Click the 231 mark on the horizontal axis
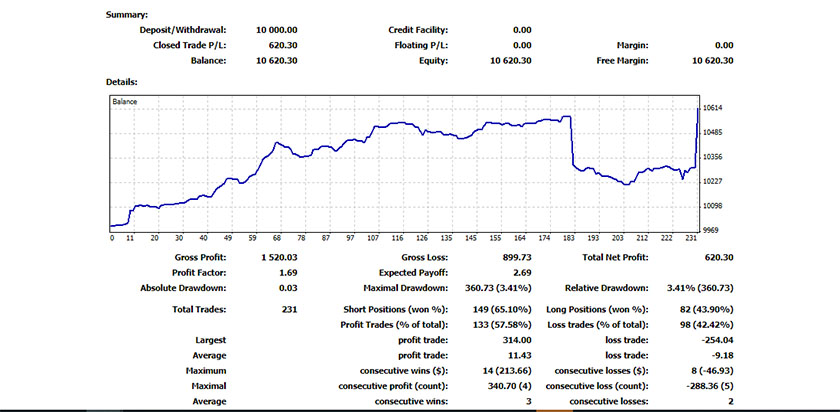 pyautogui.click(x=688, y=238)
